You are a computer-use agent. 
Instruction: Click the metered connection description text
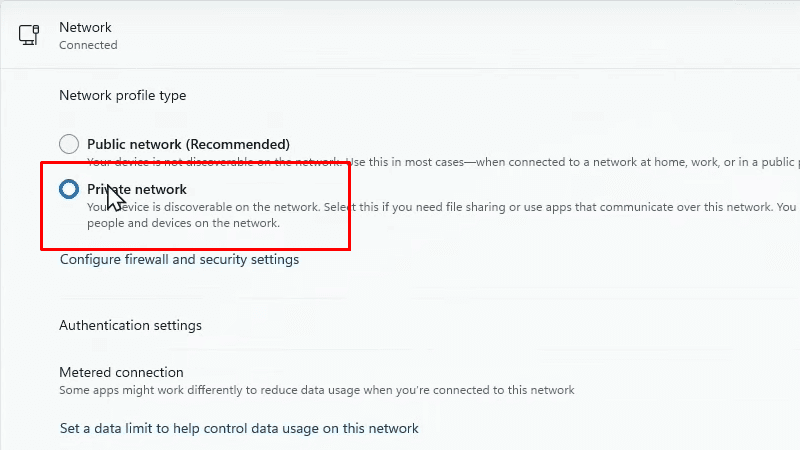(x=317, y=390)
